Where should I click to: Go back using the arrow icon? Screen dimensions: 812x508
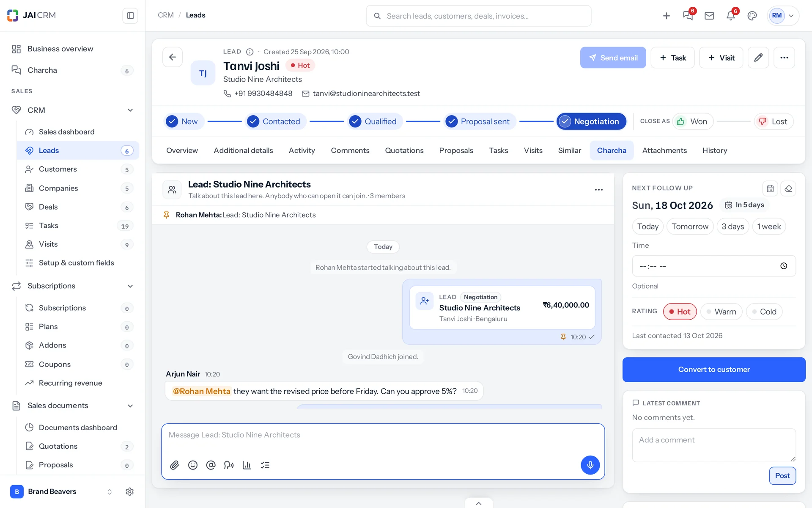click(x=173, y=57)
